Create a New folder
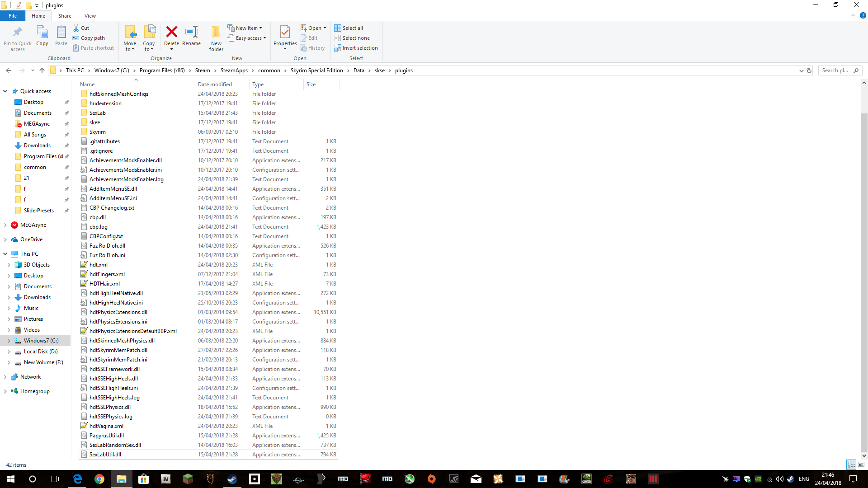The height and width of the screenshot is (488, 868). (216, 38)
